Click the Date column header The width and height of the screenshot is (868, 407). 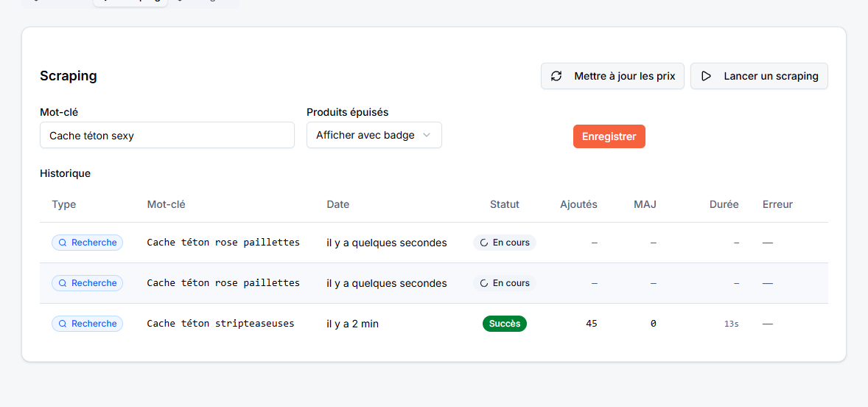coord(337,204)
